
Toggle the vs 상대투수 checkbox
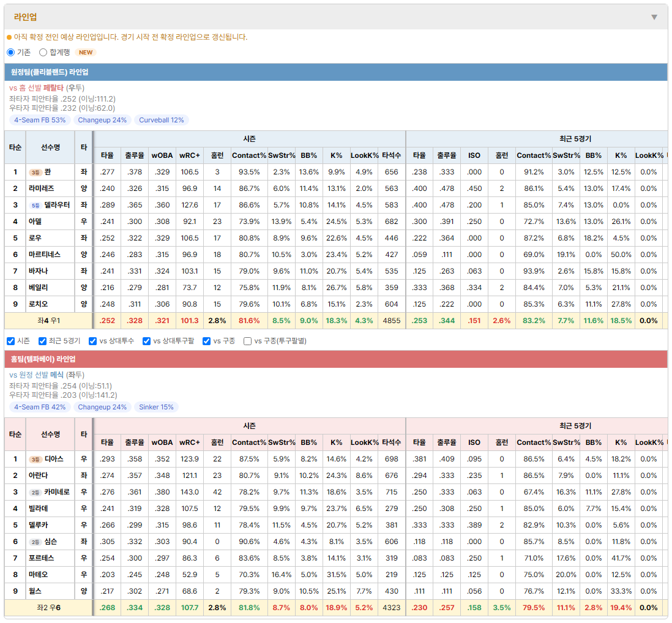(x=92, y=341)
